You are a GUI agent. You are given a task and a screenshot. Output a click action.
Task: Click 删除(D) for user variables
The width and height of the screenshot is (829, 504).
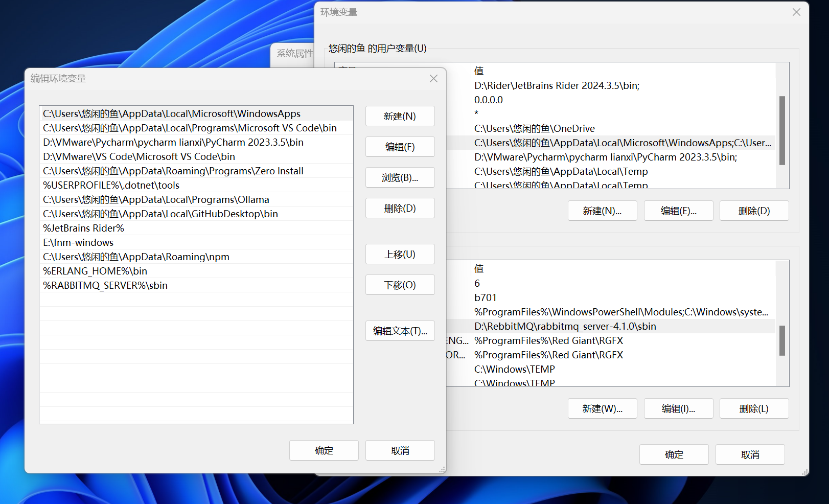point(754,211)
